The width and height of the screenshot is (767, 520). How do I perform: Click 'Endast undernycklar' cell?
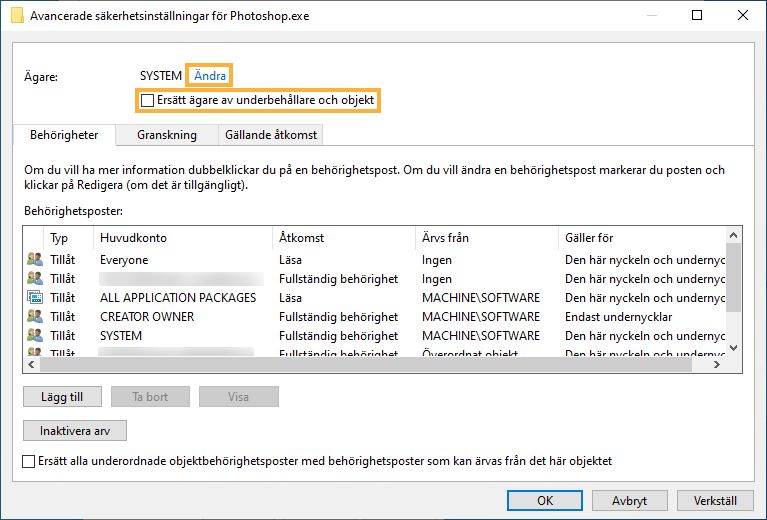pos(618,317)
